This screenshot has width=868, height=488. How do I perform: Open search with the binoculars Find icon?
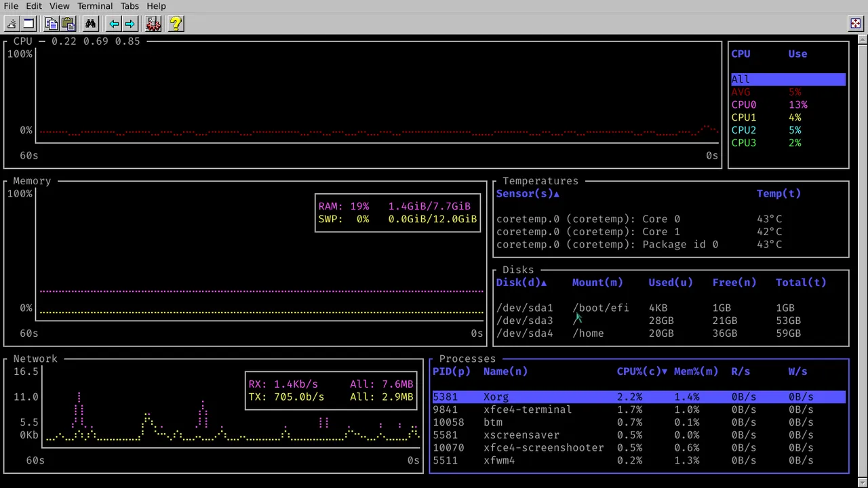(91, 24)
